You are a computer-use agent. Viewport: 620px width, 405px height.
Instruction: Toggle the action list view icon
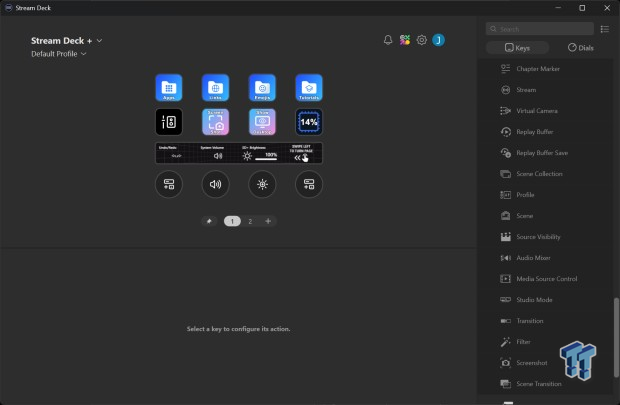click(x=605, y=29)
